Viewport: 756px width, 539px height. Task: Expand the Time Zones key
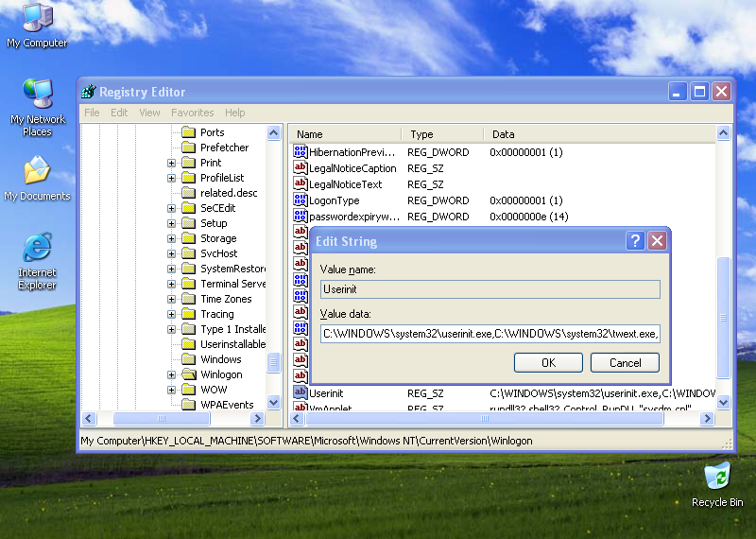click(171, 299)
